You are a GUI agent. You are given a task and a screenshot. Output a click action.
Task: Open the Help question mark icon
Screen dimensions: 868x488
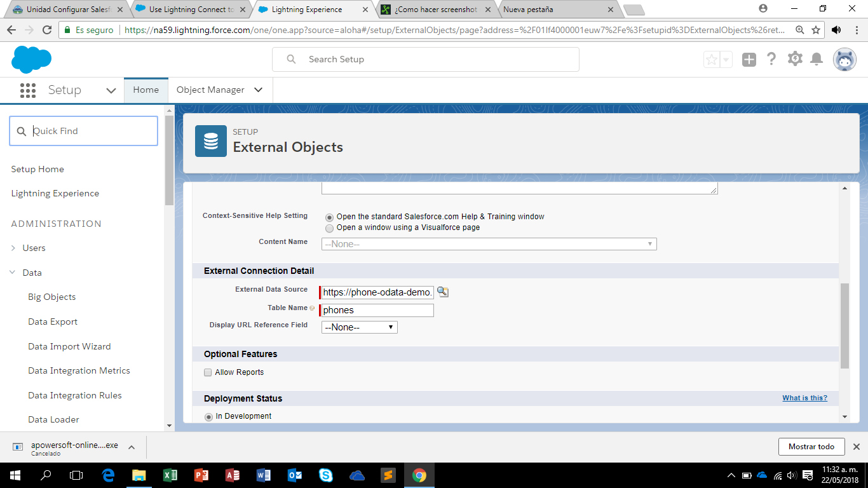coord(771,59)
